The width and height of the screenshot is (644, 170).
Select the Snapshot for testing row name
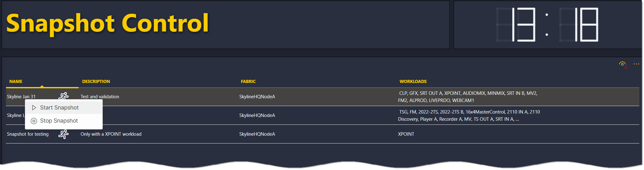point(28,134)
